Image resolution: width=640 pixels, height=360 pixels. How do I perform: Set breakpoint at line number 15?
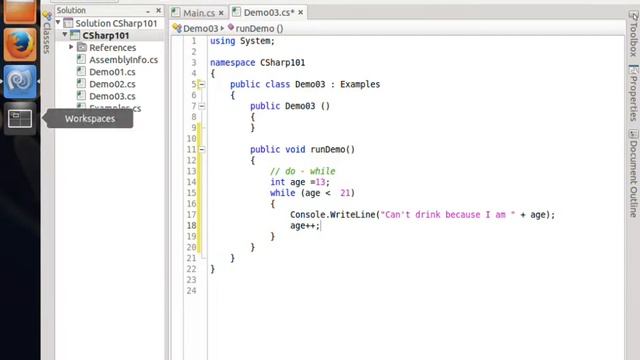pos(191,193)
